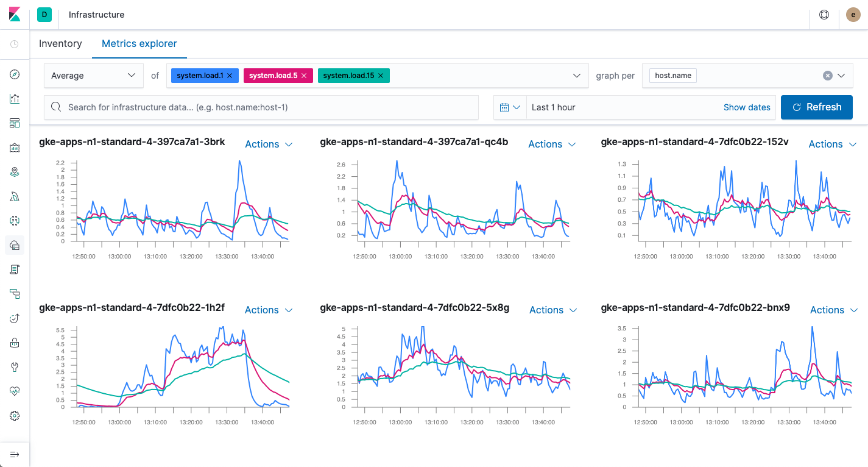Image resolution: width=868 pixels, height=467 pixels.
Task: Clear the host.name graph-per selection
Action: click(x=827, y=75)
